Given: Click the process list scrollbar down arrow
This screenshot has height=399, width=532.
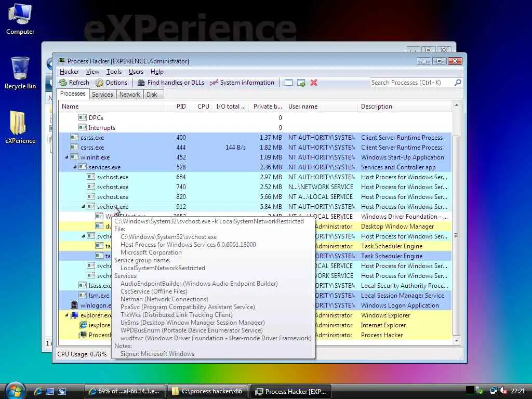Looking at the screenshot, I should (x=457, y=340).
